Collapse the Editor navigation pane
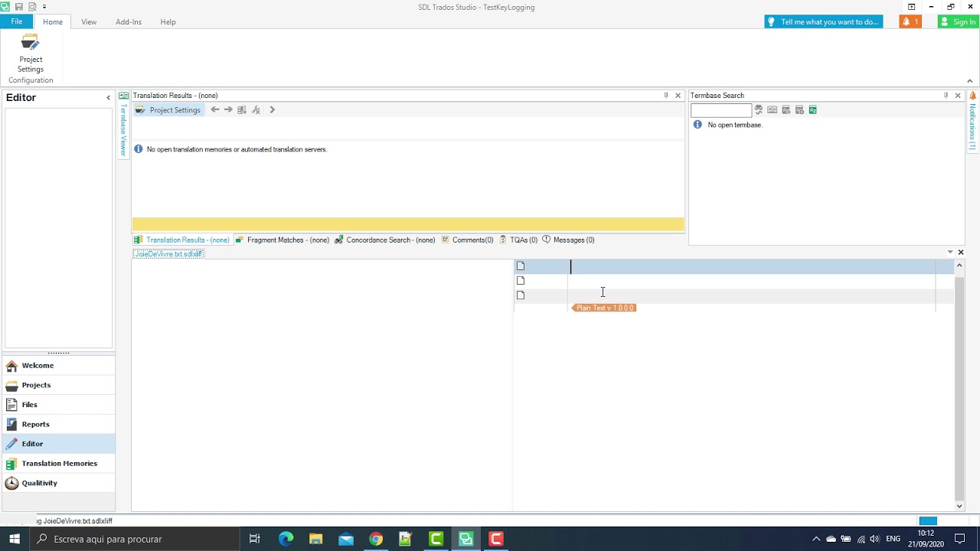The height and width of the screenshot is (551, 980). click(108, 97)
